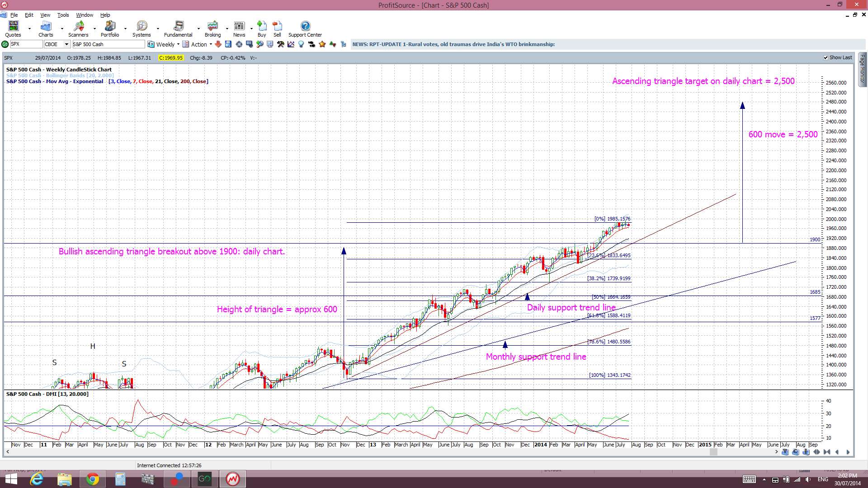Open the Scanners toolbar icon
The image size is (868, 488).
pyautogui.click(x=78, y=29)
